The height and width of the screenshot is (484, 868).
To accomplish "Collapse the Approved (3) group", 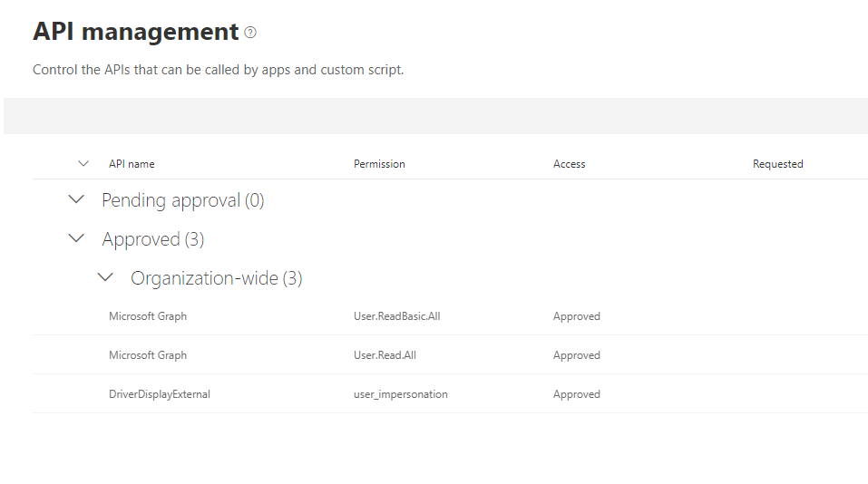I will [76, 238].
